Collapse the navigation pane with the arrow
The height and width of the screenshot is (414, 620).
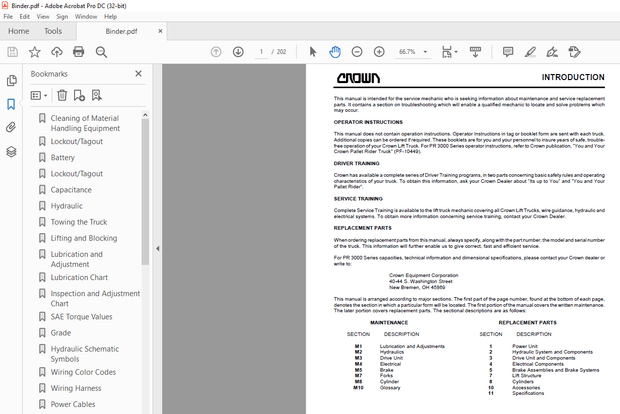[157, 248]
